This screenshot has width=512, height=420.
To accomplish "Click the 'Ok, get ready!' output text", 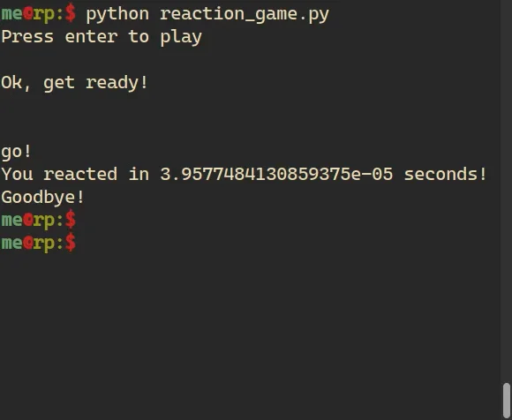I will (x=75, y=83).
